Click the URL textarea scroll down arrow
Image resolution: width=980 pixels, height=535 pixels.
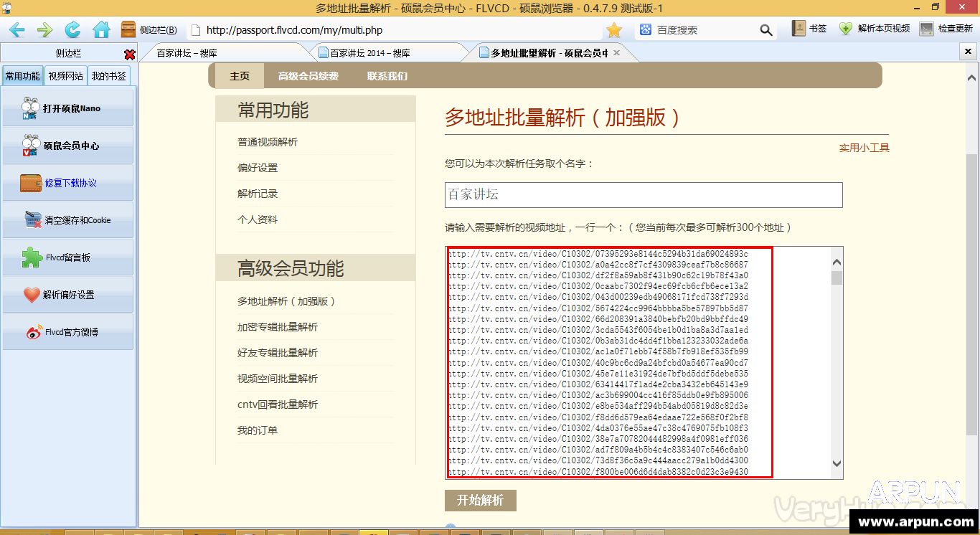pyautogui.click(x=837, y=464)
